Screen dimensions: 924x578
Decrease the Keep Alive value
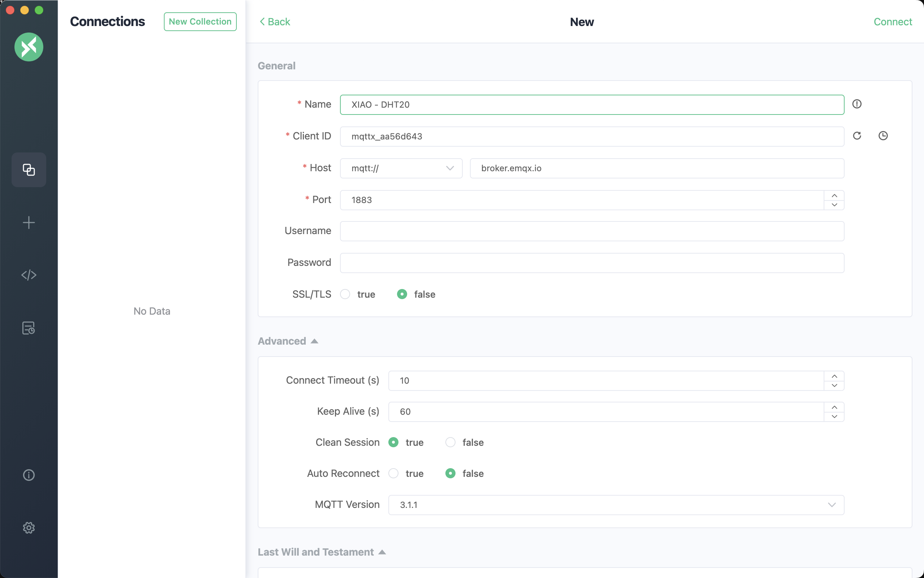pos(834,417)
